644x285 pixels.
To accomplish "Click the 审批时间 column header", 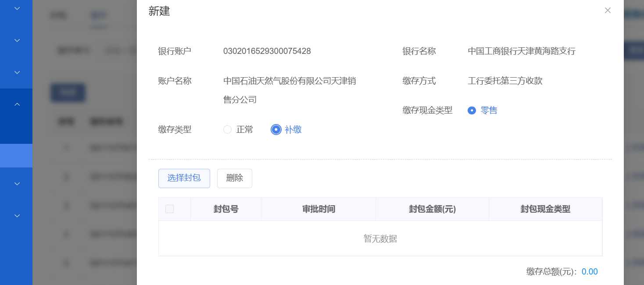I will [318, 209].
